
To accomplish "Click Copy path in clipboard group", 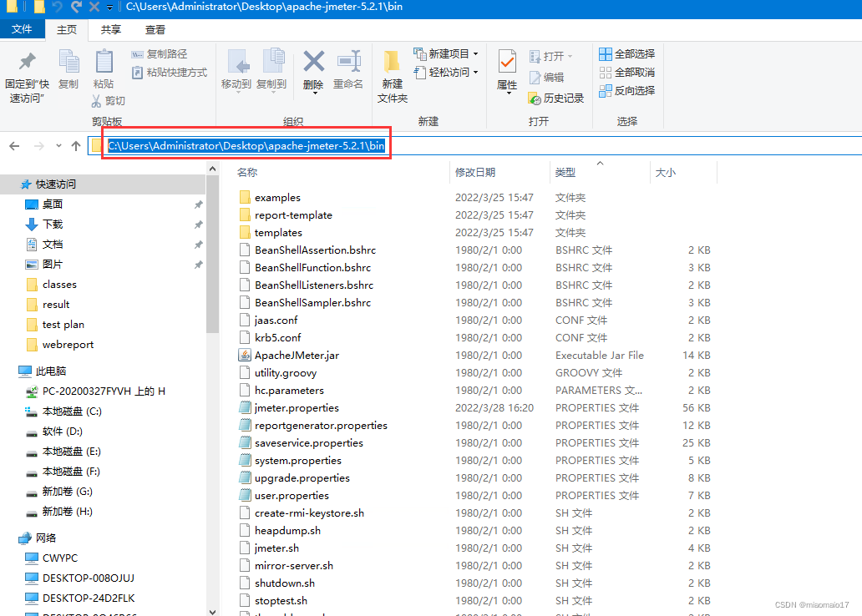I will coord(160,54).
